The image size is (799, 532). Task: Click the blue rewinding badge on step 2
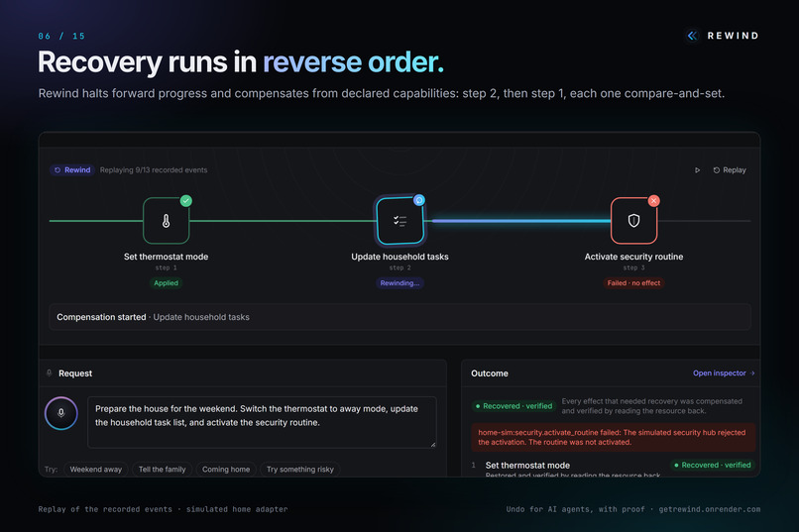pyautogui.click(x=419, y=200)
